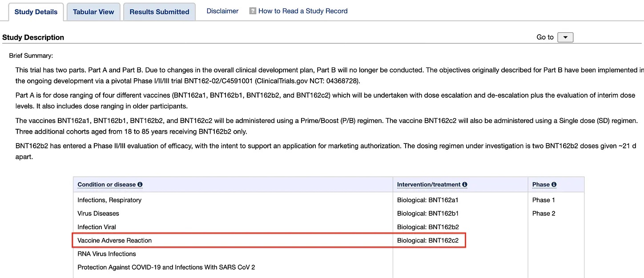
Task: Click the info icon next to Intervention/treatment
Action: 465,185
